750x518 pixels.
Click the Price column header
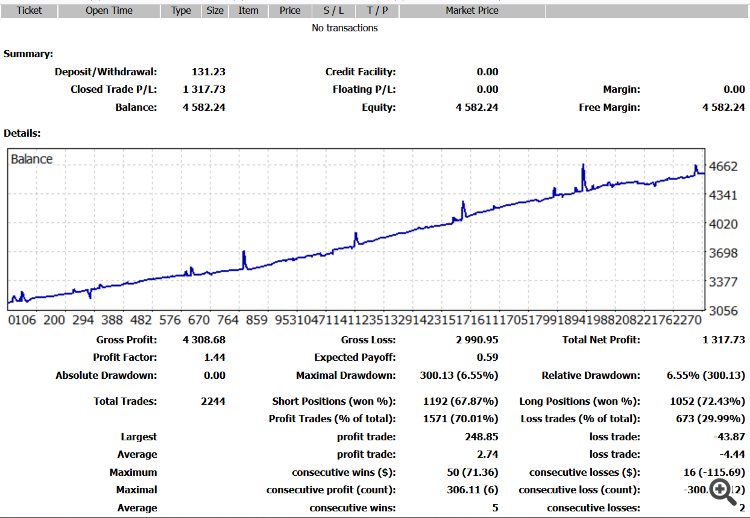click(x=290, y=11)
